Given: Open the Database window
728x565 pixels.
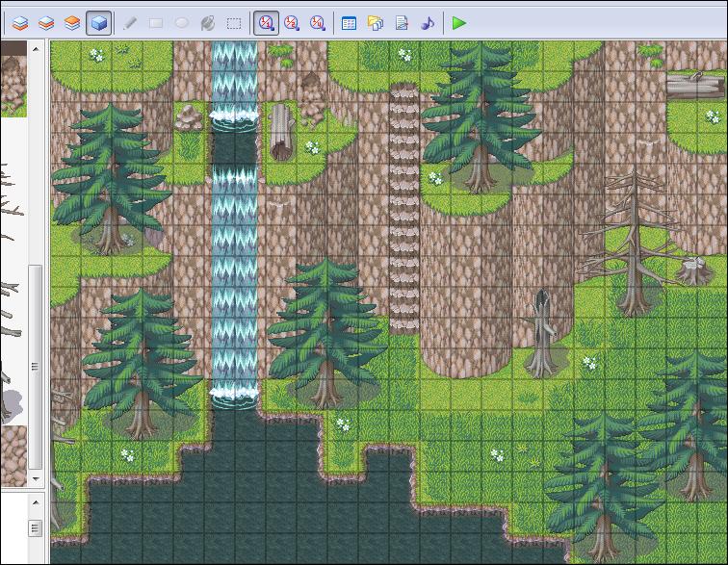Looking at the screenshot, I should [349, 23].
